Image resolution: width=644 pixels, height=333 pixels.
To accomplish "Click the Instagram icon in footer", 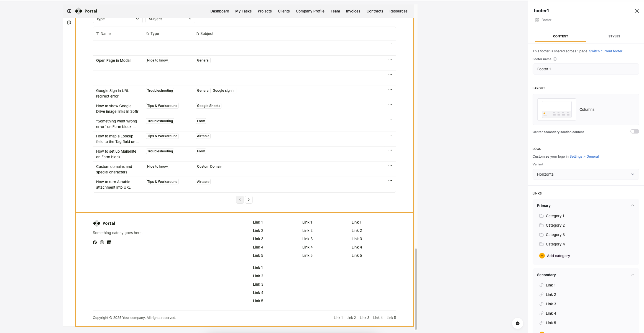I will pyautogui.click(x=102, y=242).
